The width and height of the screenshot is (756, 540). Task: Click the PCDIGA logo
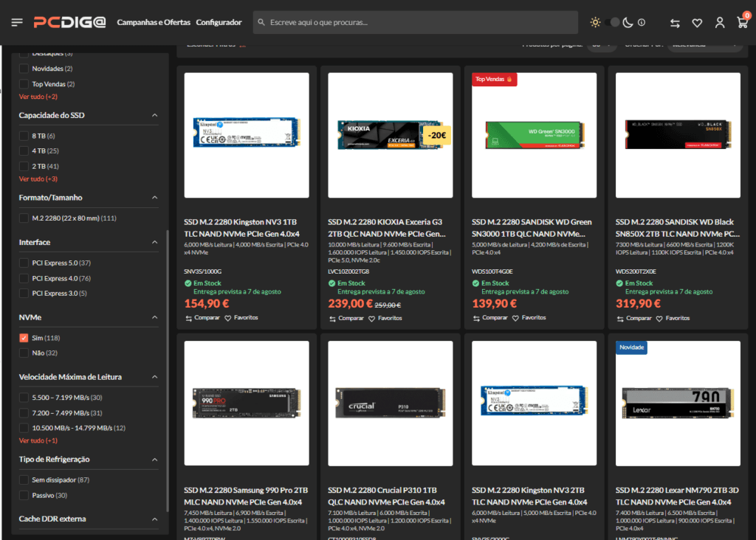click(69, 22)
